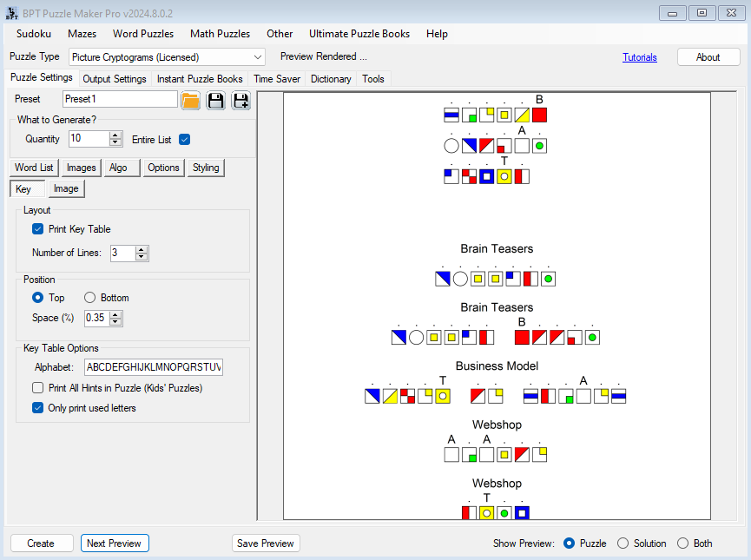Viewport: 751px width, 560px height.
Task: Click the BPT app icon in title bar
Action: (11, 13)
